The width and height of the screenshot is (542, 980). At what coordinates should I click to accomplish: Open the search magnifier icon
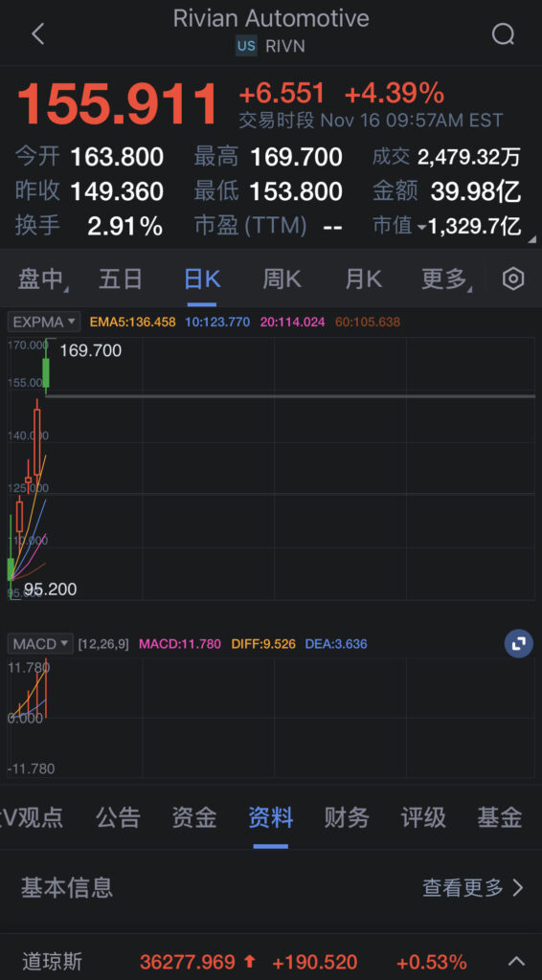504,33
